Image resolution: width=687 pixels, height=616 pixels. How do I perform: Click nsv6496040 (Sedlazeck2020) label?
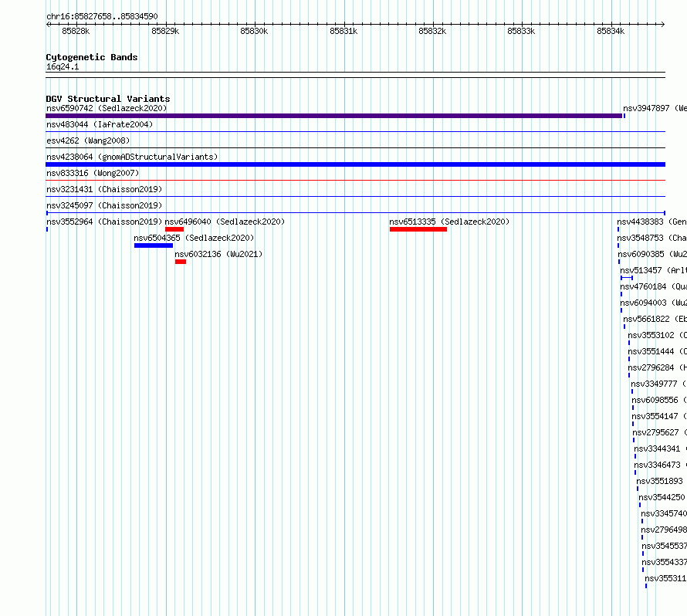click(225, 222)
